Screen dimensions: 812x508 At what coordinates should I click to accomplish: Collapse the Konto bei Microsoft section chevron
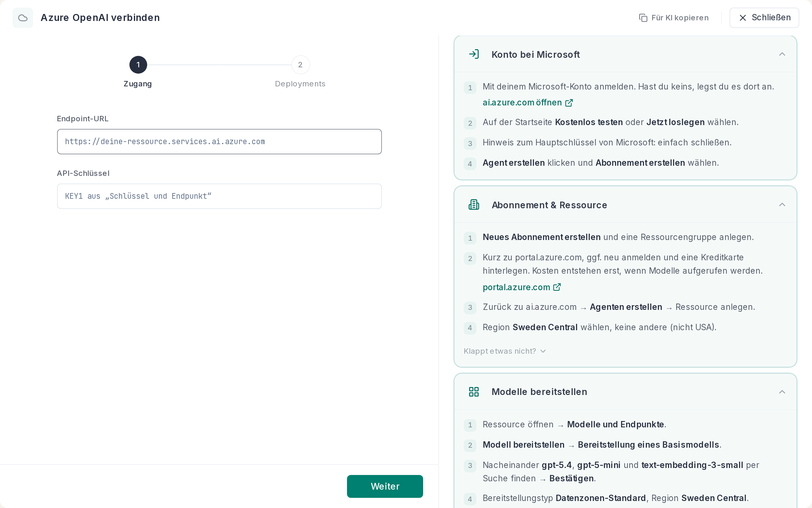click(782, 54)
